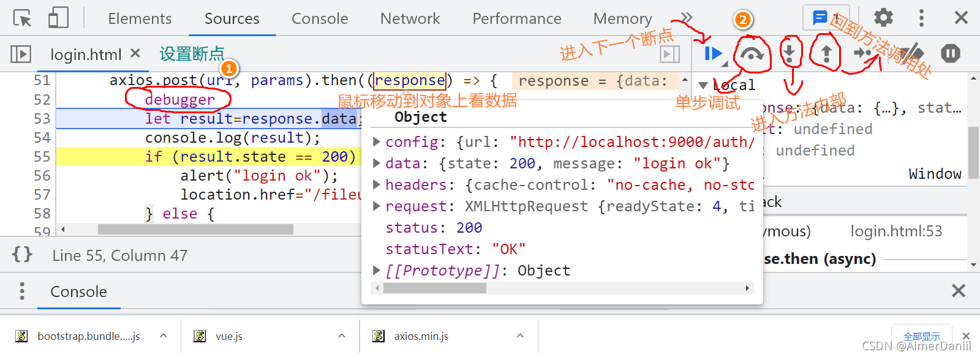Expand the config property in tooltip
The image size is (980, 357).
click(x=377, y=142)
